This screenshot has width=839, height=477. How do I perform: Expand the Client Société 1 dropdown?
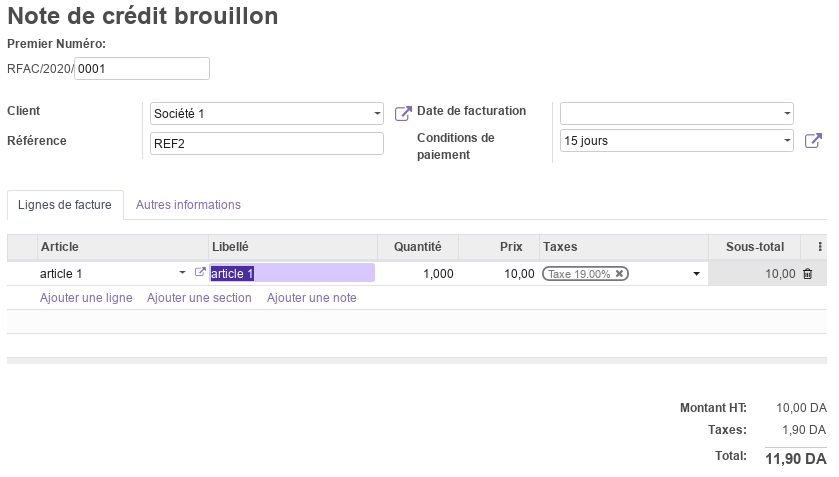pos(377,113)
